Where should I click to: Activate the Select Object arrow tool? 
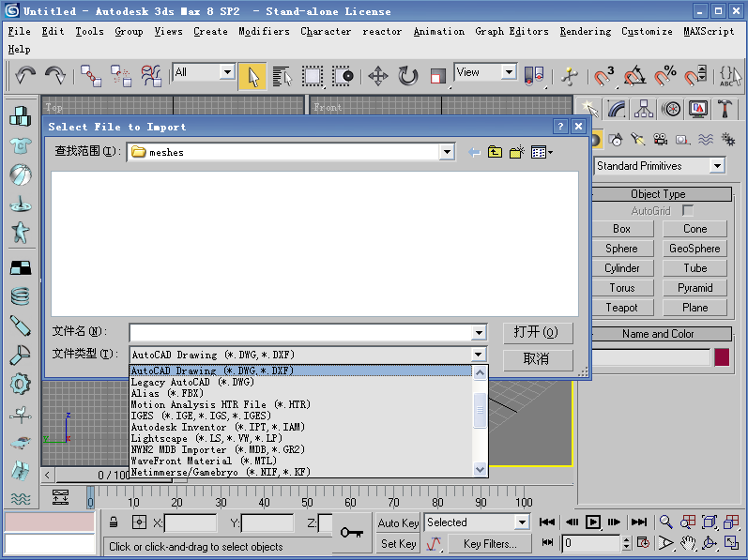(x=252, y=76)
